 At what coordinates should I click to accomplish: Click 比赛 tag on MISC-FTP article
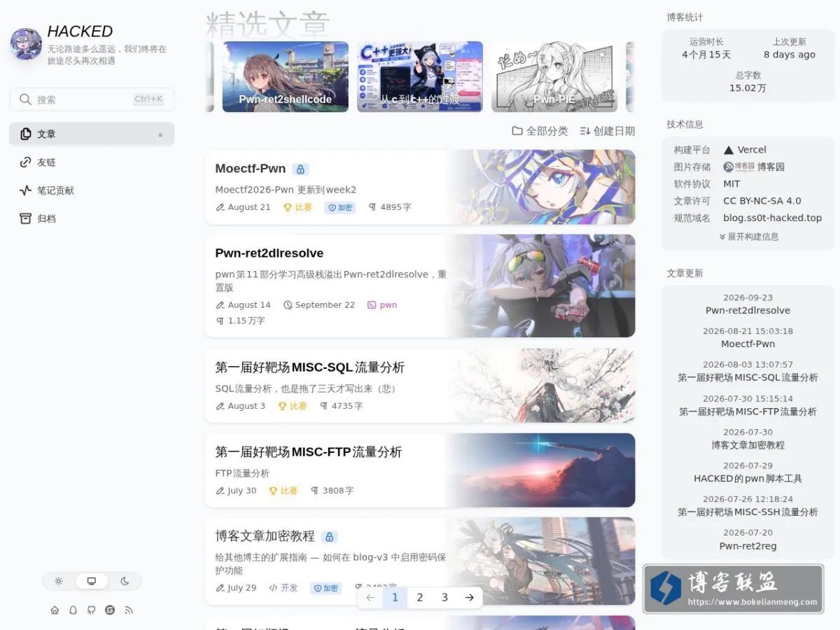click(x=283, y=491)
